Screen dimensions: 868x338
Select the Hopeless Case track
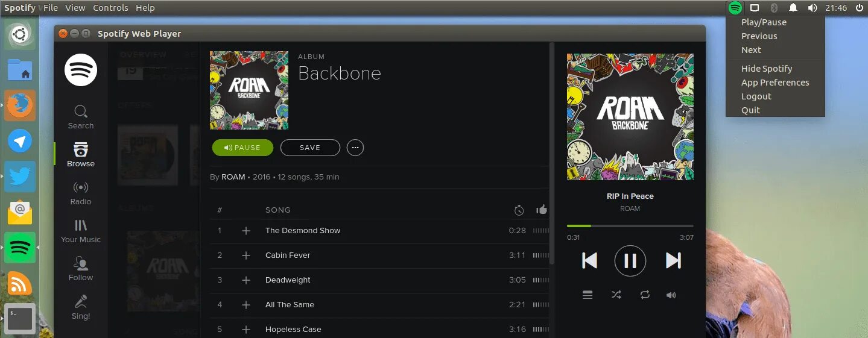click(293, 330)
